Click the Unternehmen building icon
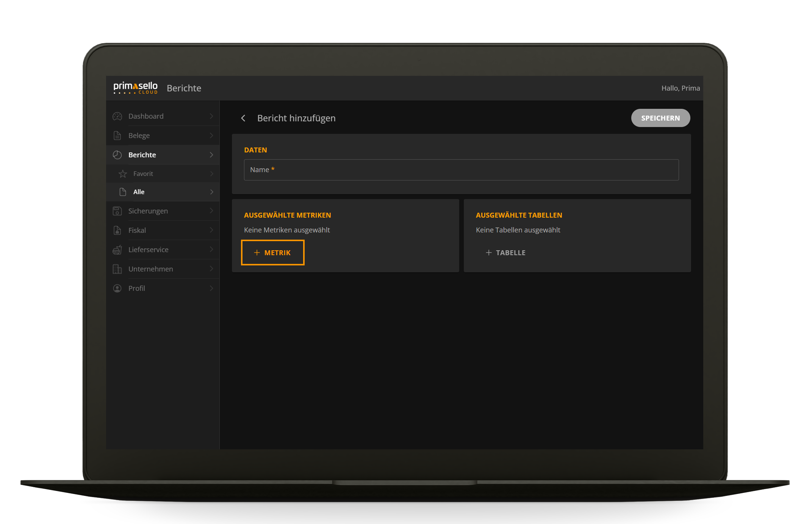The height and width of the screenshot is (524, 812). click(117, 269)
